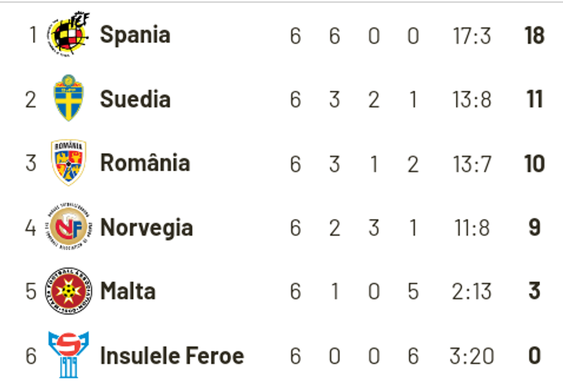Click the Faroe Islands federation crest
The image size is (563, 392).
pos(69,354)
